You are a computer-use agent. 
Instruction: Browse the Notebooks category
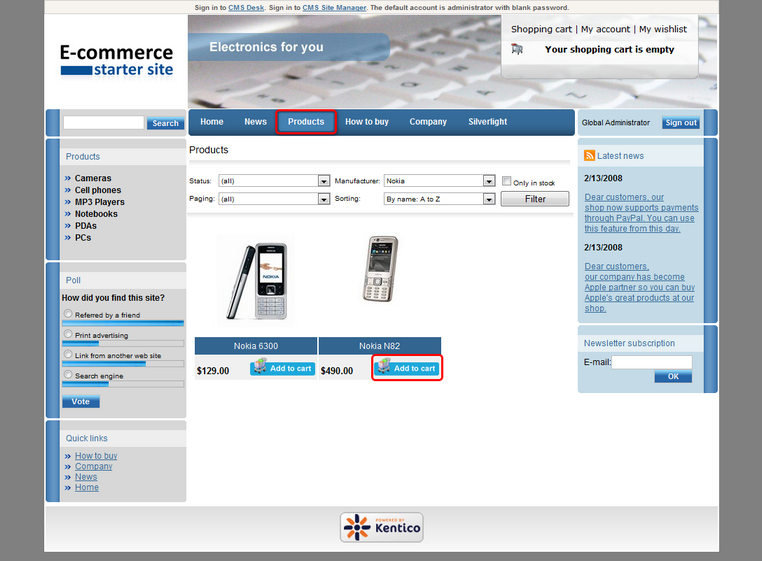coord(96,214)
